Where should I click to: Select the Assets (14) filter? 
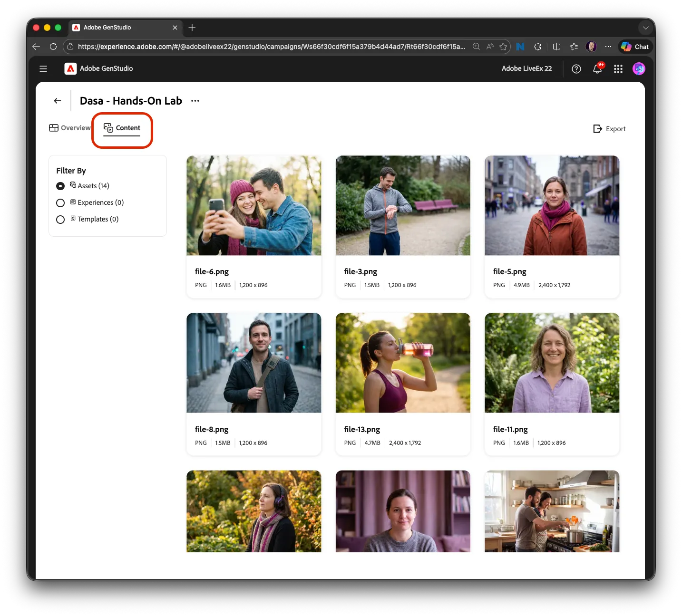(60, 186)
